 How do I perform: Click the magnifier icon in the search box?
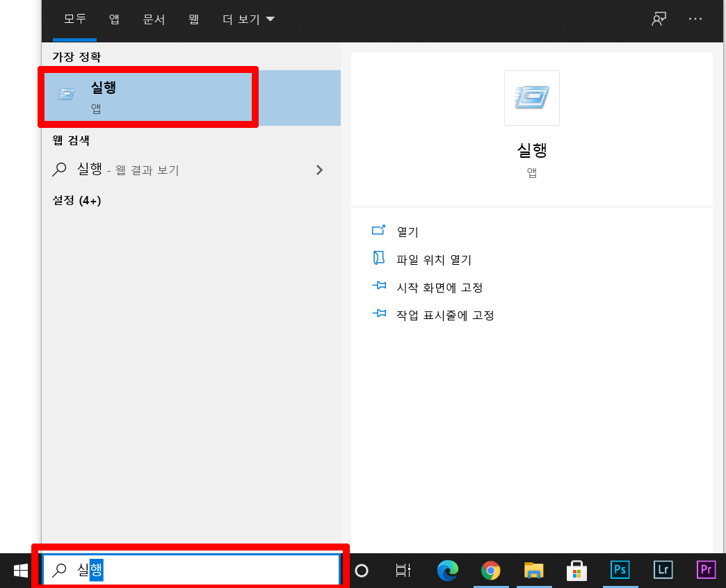59,571
